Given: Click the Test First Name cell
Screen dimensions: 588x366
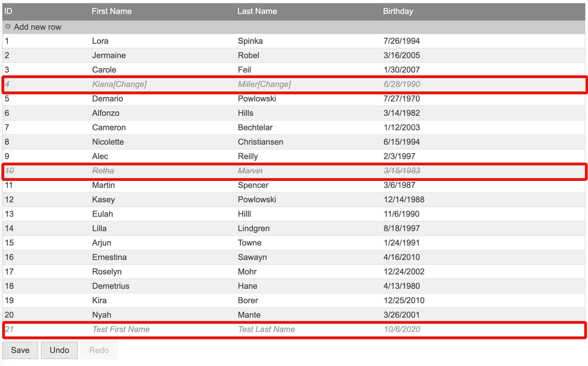Looking at the screenshot, I should (121, 329).
